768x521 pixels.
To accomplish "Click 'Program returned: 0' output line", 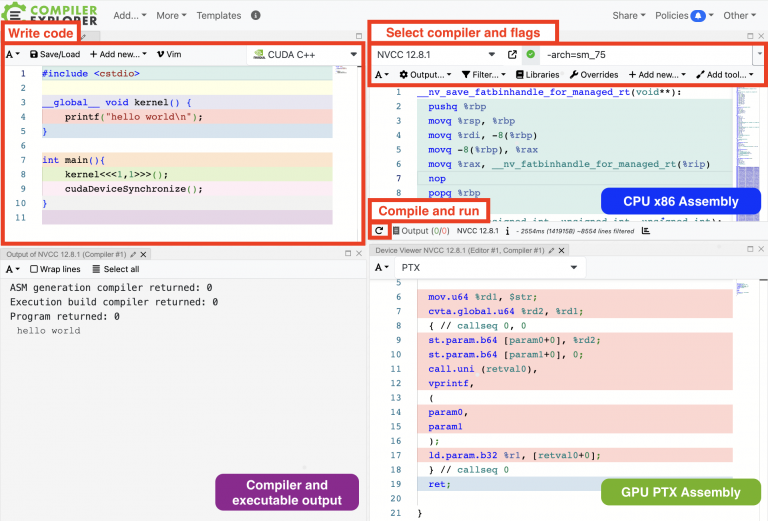I will click(x=65, y=316).
